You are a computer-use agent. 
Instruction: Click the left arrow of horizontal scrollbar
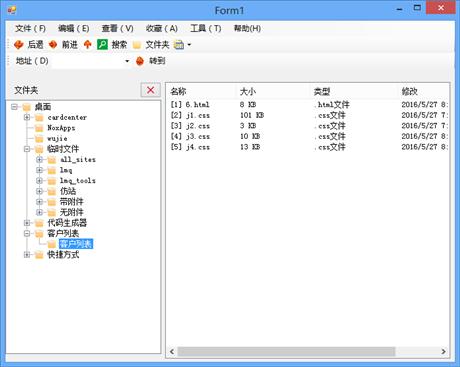coord(172,351)
